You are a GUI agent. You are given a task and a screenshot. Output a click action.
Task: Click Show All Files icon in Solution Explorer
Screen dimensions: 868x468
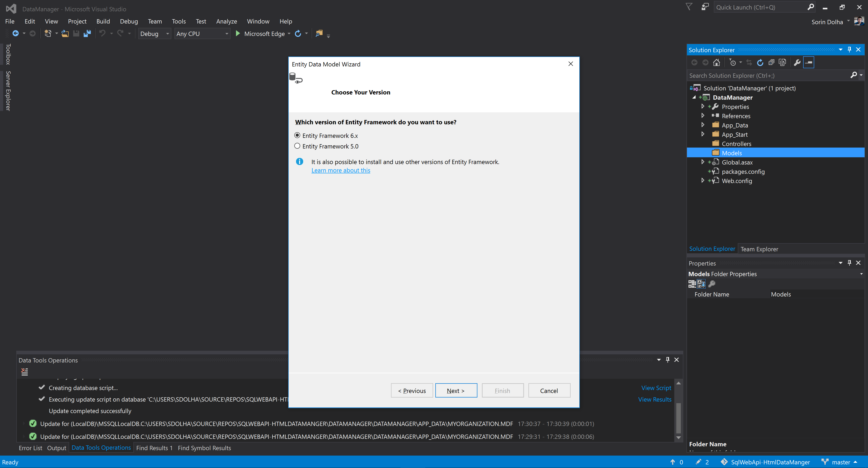[782, 62]
